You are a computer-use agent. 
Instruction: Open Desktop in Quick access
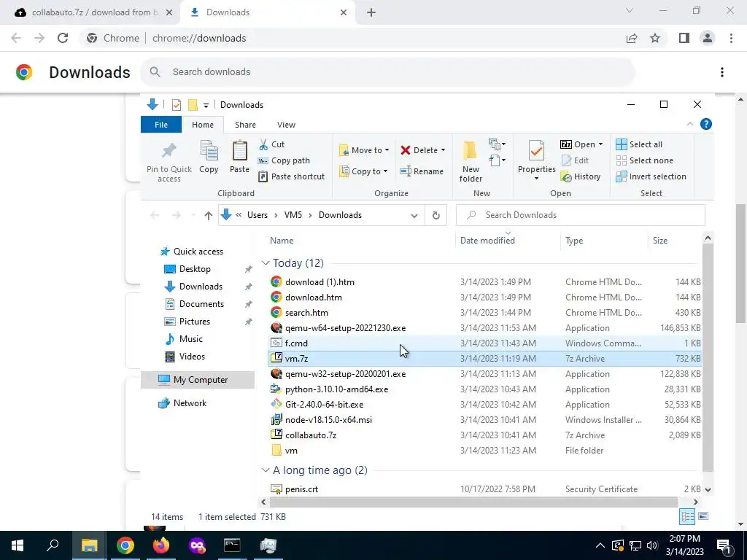click(x=195, y=269)
